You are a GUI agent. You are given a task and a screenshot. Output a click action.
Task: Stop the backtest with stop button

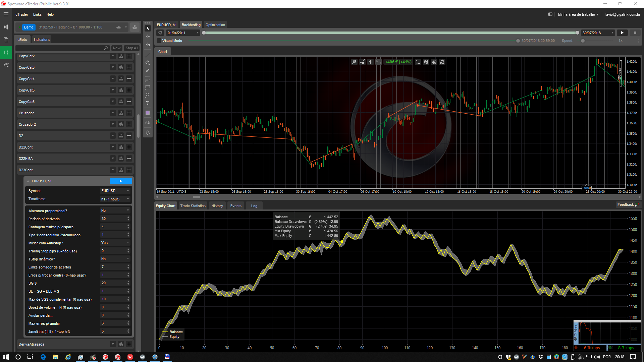click(x=635, y=33)
